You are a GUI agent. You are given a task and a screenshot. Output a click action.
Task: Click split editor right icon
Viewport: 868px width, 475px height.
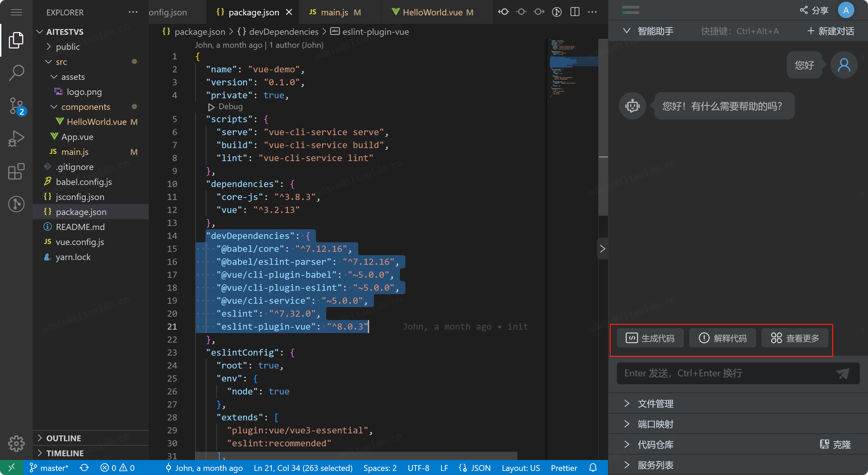click(575, 12)
